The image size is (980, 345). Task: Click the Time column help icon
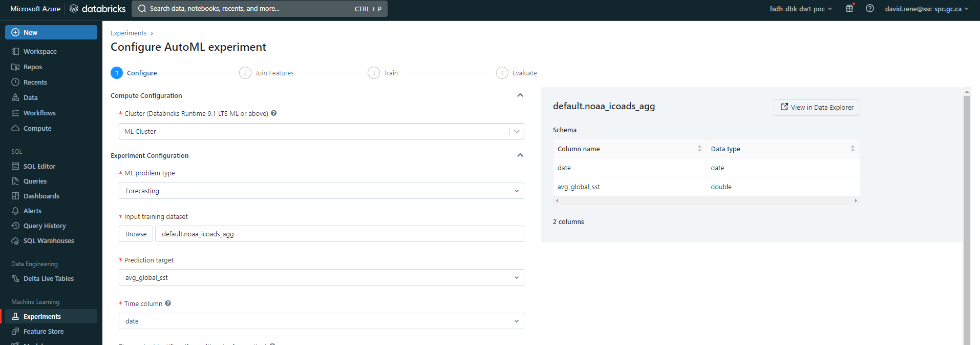[168, 303]
